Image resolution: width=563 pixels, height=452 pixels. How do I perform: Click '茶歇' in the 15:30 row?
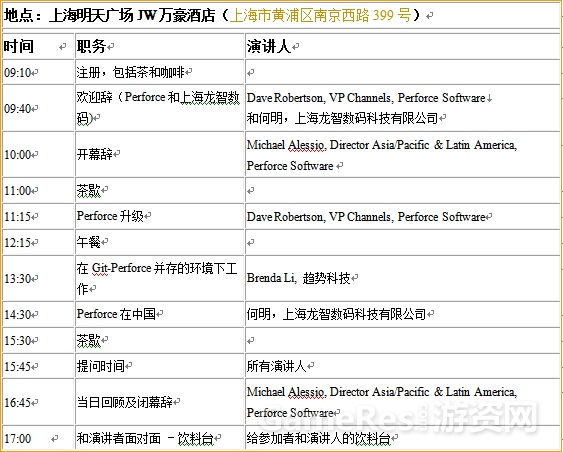[x=89, y=340]
